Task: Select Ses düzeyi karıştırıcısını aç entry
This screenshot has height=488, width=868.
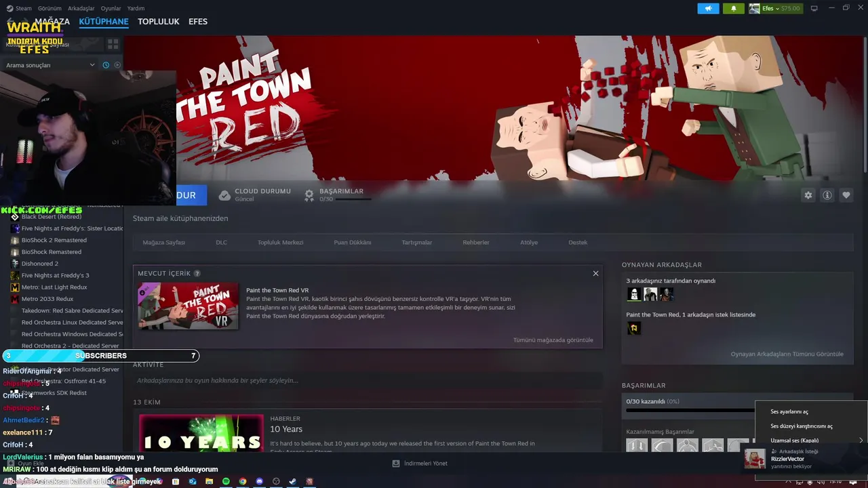Action: [802, 426]
